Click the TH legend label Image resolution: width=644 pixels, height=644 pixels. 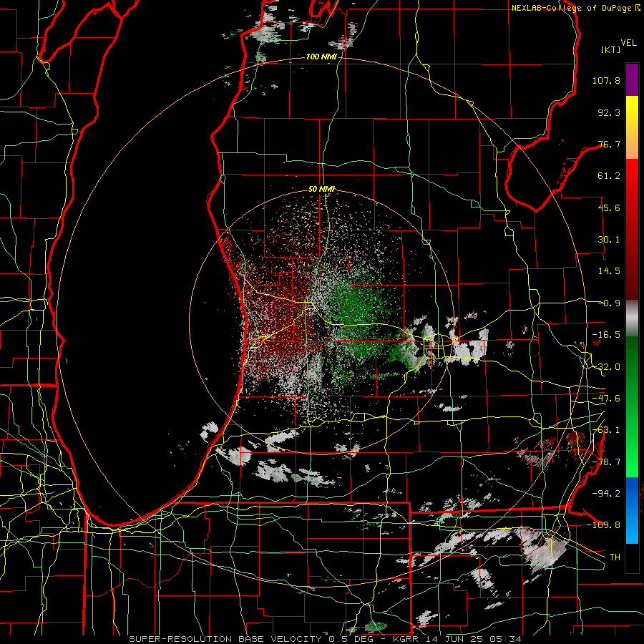click(x=615, y=557)
